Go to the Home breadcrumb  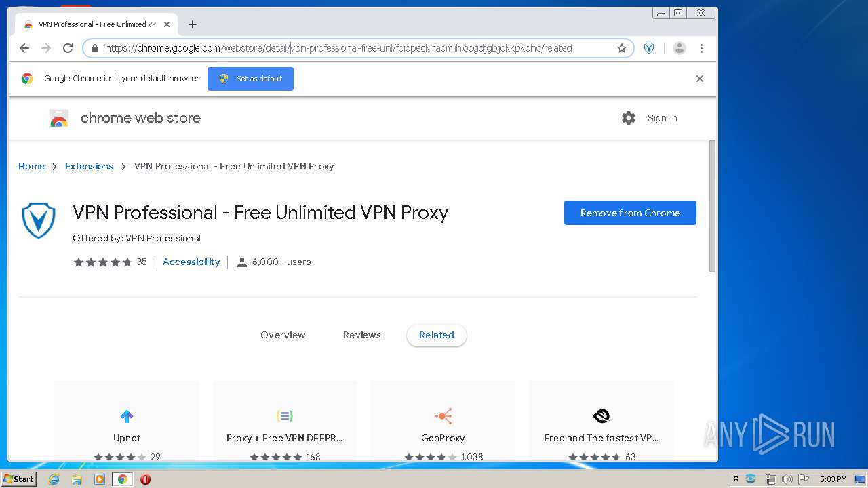(31, 166)
